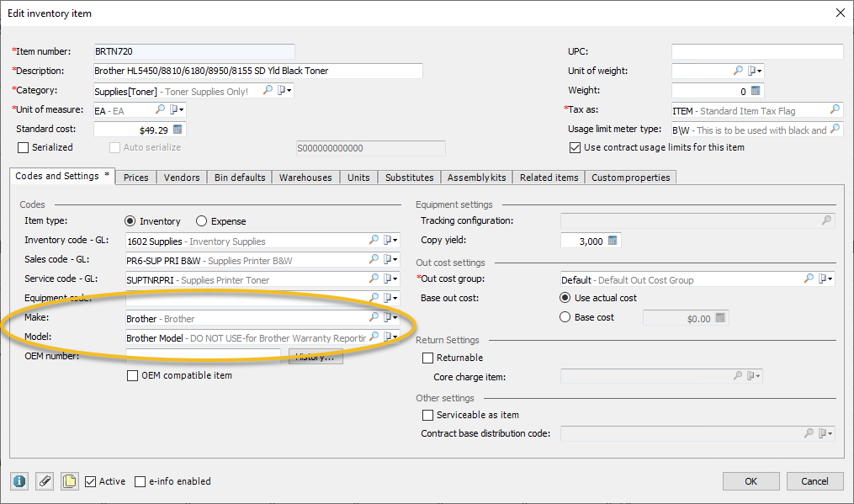Open the Category quick-action dropdown
854x504 pixels.
pyautogui.click(x=284, y=90)
